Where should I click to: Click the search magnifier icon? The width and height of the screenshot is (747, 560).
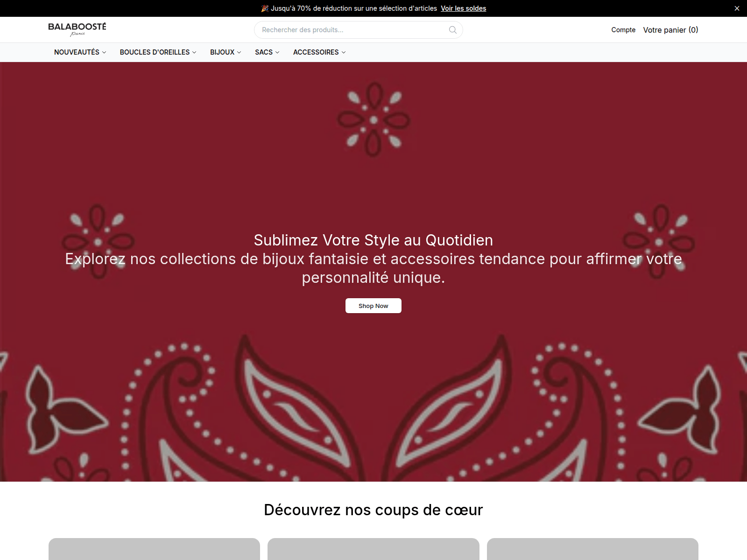point(453,30)
